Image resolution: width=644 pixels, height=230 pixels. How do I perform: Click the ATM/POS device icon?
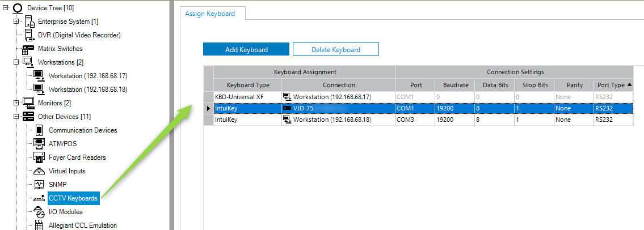click(39, 144)
